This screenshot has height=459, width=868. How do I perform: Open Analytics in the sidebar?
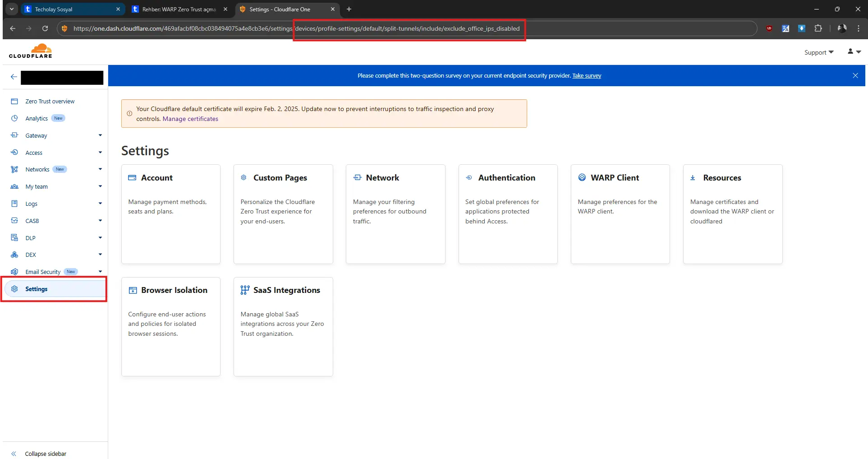[37, 118]
